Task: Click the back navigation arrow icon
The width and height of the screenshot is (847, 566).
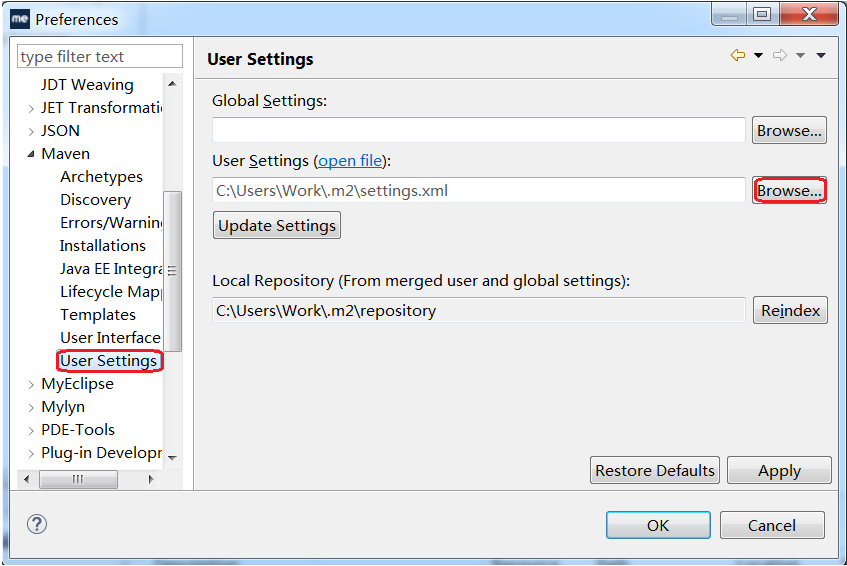Action: tap(737, 55)
